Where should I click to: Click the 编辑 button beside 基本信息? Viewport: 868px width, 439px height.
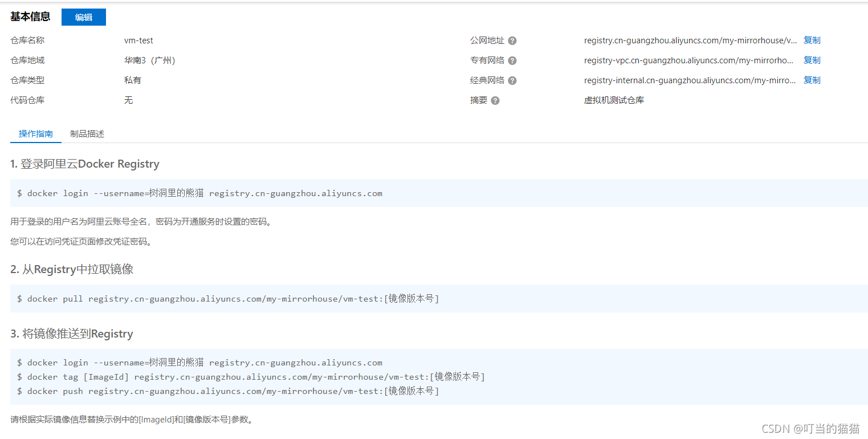pyautogui.click(x=84, y=17)
